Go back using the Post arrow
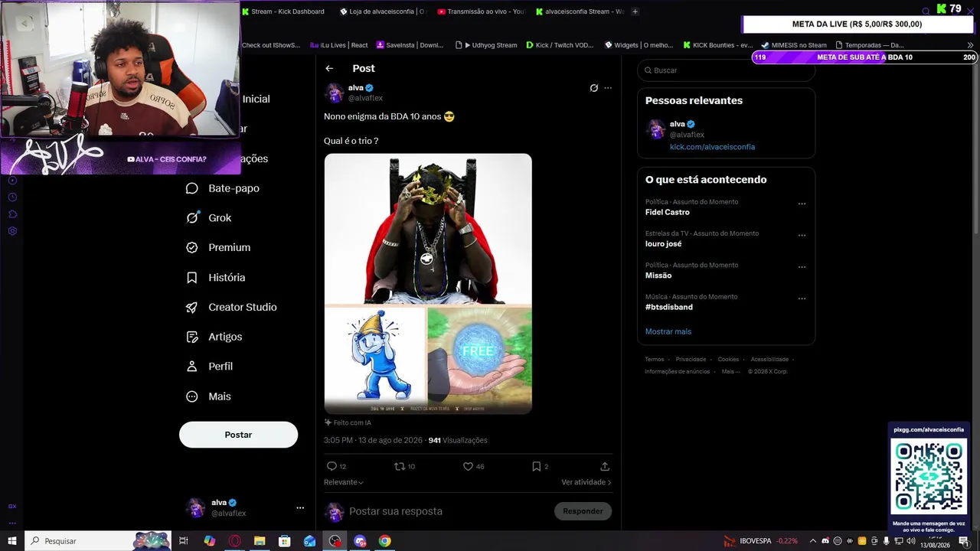Image resolution: width=980 pixels, height=551 pixels. [329, 68]
